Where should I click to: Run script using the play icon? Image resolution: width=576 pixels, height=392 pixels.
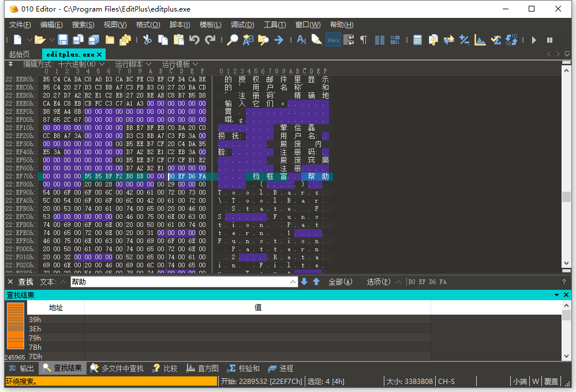coord(534,40)
